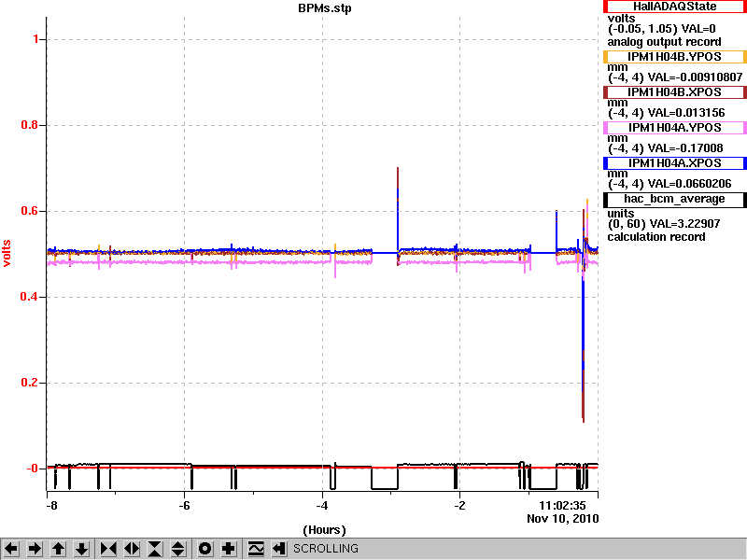The image size is (747, 560).
Task: Click the VAL=-0.00910807 value text
Action: (696, 77)
